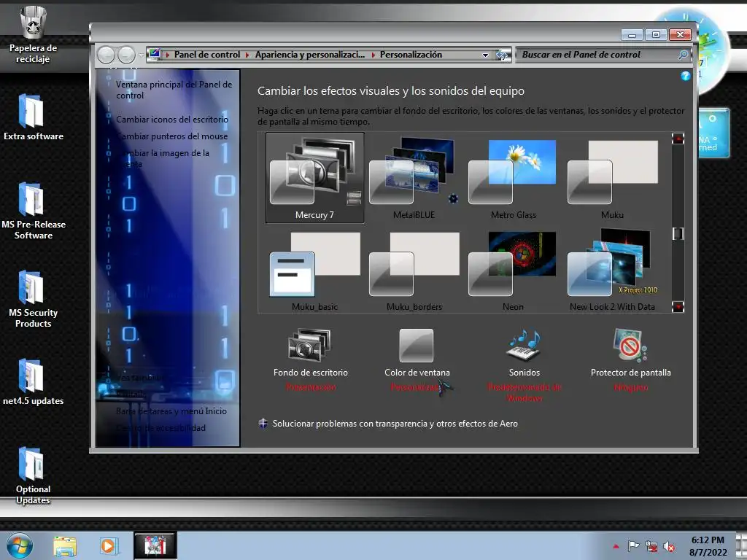Click Aero troubleshooting shield icon
This screenshot has height=560, width=747.
click(x=263, y=424)
